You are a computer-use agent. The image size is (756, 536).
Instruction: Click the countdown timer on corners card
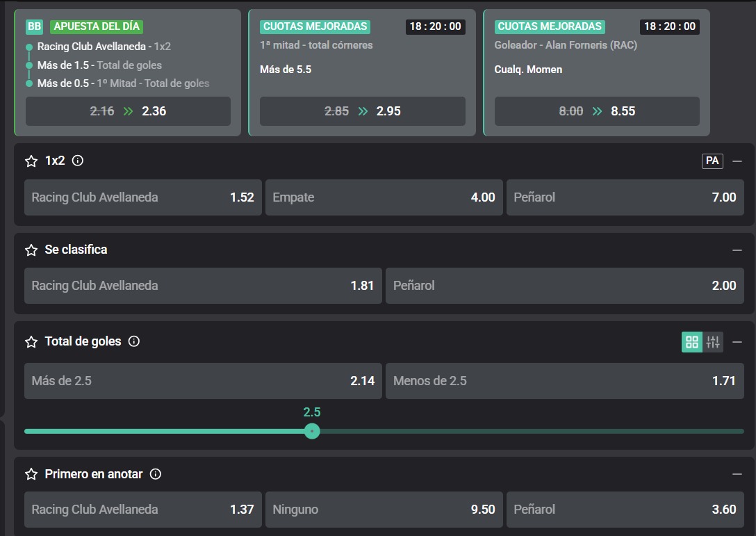click(x=435, y=26)
